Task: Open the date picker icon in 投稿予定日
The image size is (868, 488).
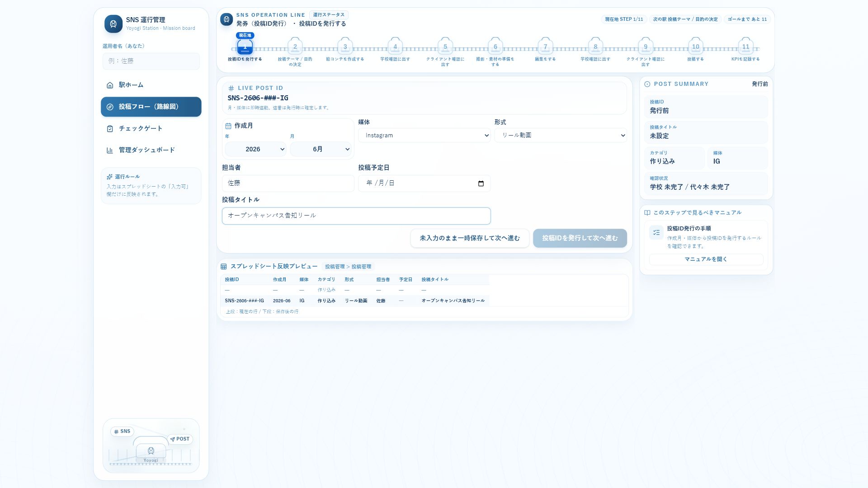Action: (x=481, y=183)
